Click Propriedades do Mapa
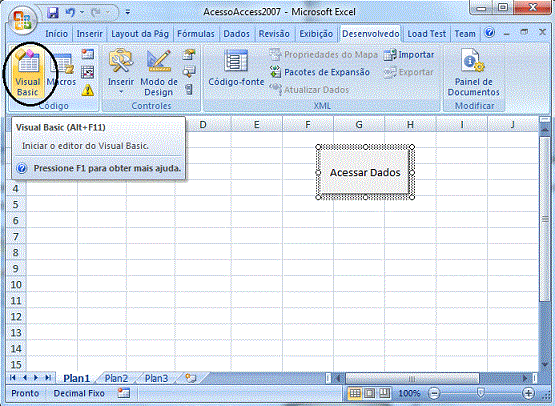The height and width of the screenshot is (406, 555). point(324,55)
